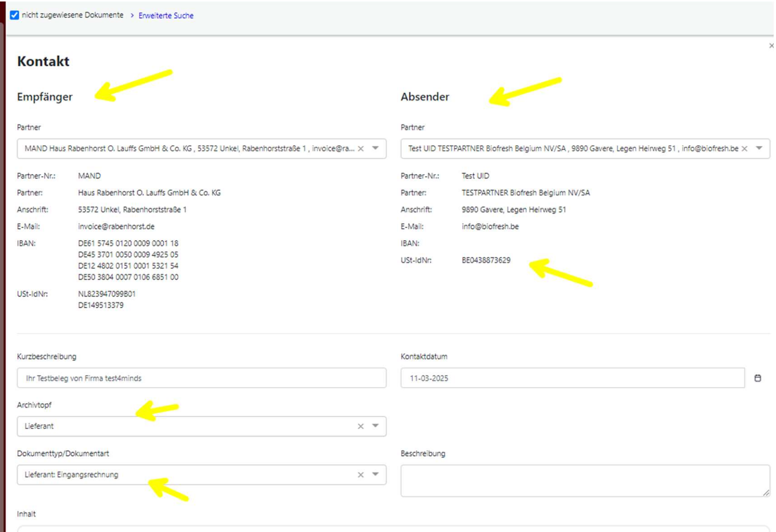
Task: Click the Kontaktdatum date field
Action: click(572, 378)
